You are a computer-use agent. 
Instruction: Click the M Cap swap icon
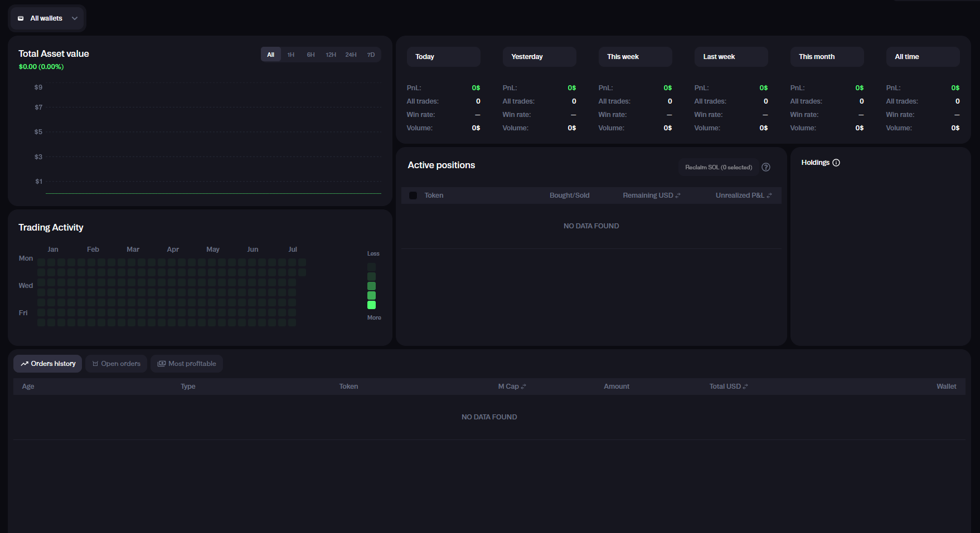(523, 387)
